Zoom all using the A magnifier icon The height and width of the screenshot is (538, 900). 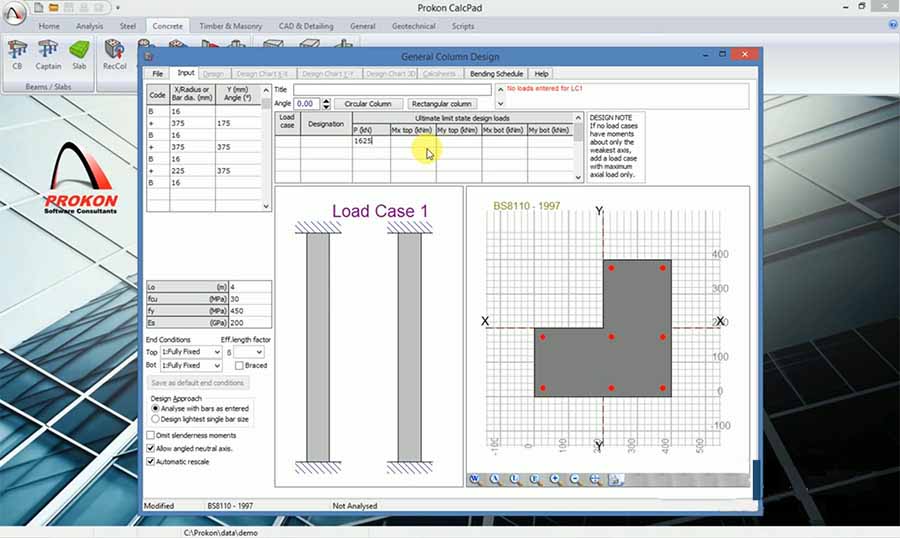click(x=495, y=479)
